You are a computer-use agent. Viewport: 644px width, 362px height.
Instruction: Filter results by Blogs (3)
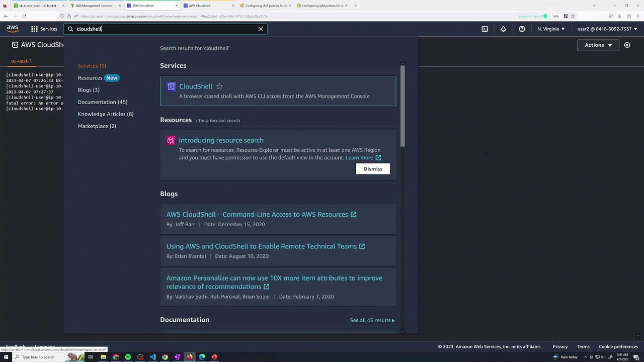[89, 90]
